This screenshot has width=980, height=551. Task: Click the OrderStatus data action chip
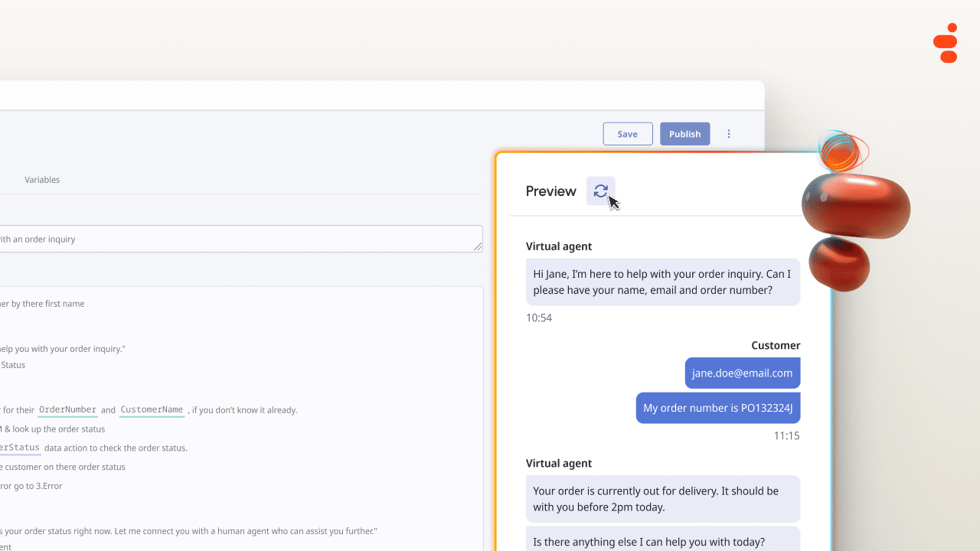(x=20, y=448)
